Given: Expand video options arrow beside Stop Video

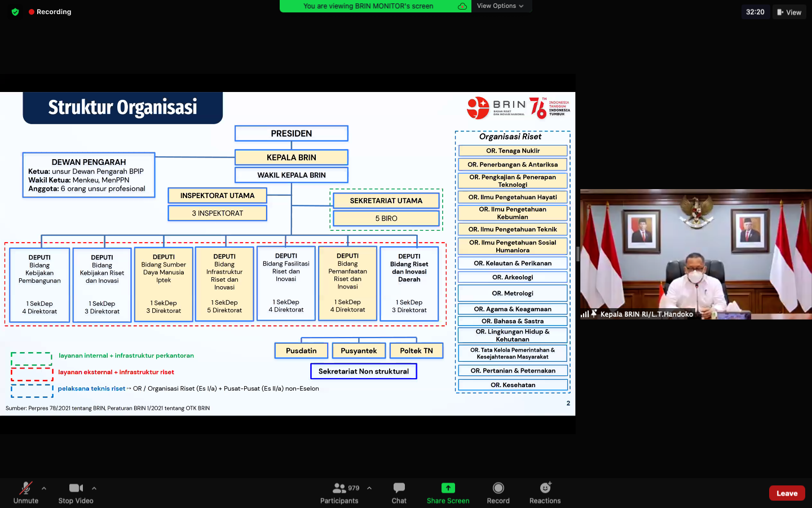Looking at the screenshot, I should 94,488.
